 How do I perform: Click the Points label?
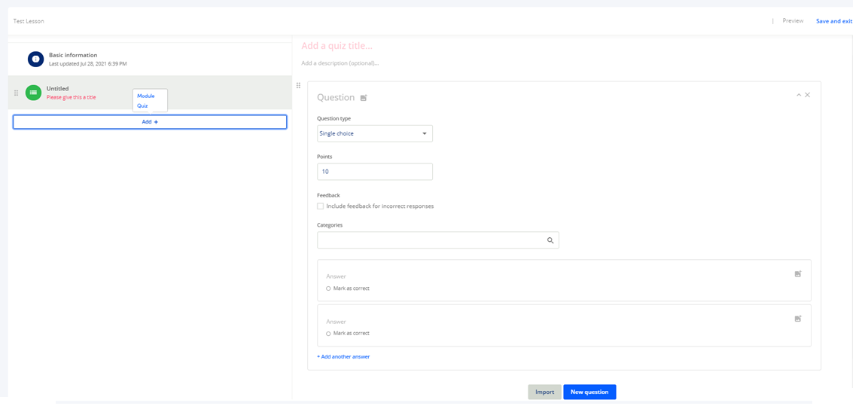coord(324,157)
